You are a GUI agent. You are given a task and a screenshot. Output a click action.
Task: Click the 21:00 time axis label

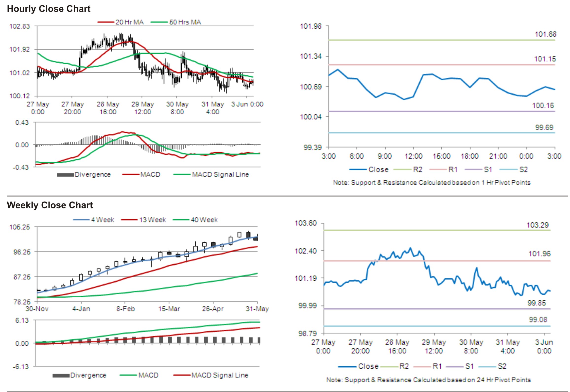point(498,156)
